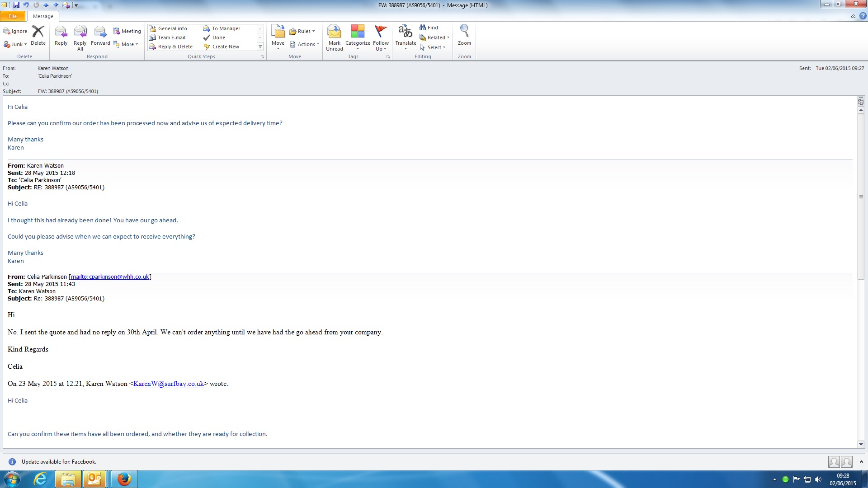Click the KarenW@surfbay.co.uk email link
The height and width of the screenshot is (488, 868).
tap(168, 384)
